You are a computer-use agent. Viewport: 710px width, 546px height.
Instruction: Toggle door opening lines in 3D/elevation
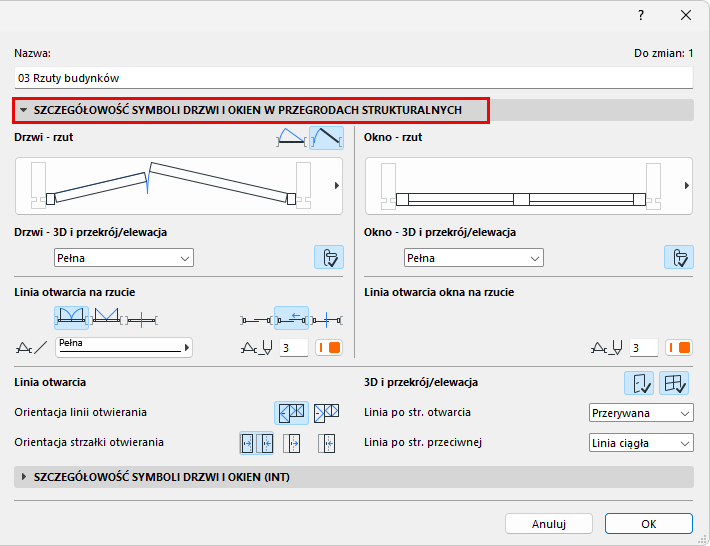coord(639,383)
